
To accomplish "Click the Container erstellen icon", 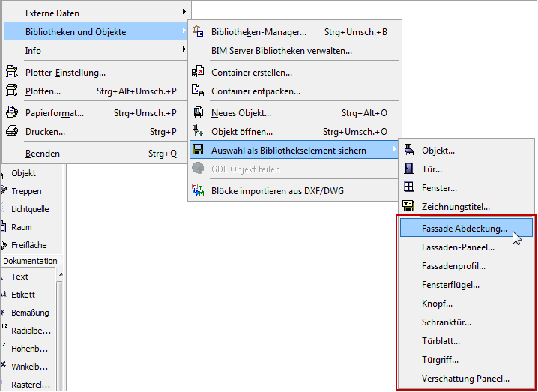I will (x=199, y=73).
